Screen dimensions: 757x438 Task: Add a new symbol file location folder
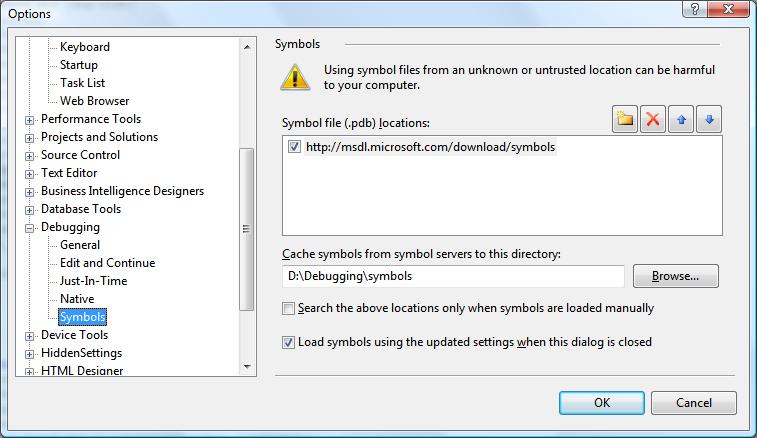[625, 119]
